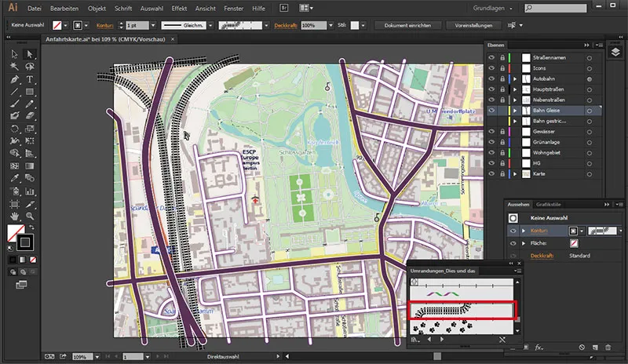The width and height of the screenshot is (628, 364).
Task: Hide the Autobahn layer
Action: click(491, 79)
